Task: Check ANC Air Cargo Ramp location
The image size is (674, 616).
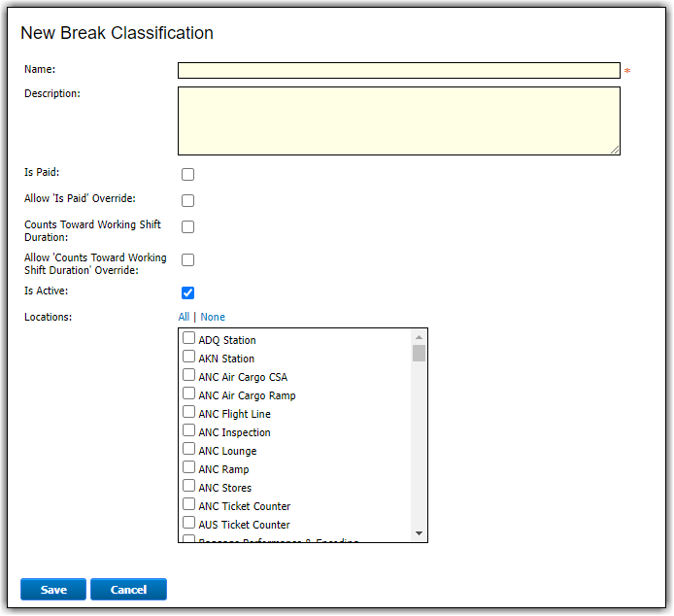Action: [x=189, y=394]
